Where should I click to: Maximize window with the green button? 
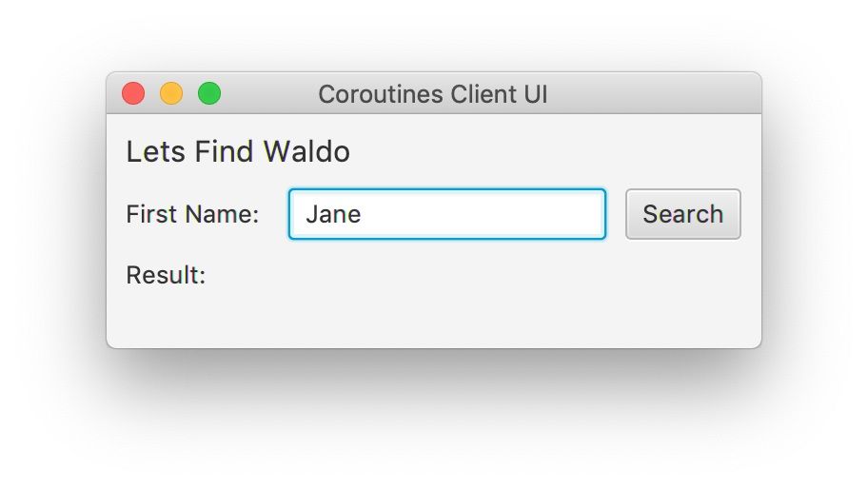(x=209, y=94)
